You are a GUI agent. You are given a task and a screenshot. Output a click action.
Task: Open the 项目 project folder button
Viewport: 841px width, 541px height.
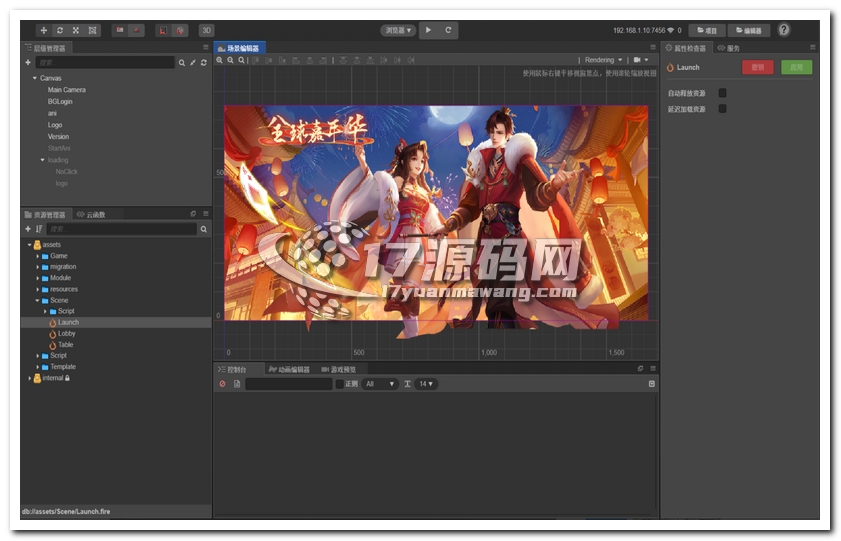[707, 31]
